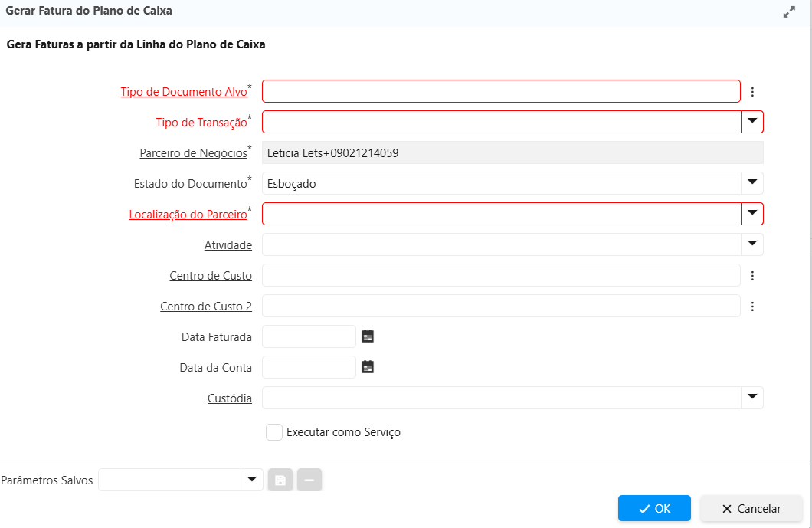Screen dimensions: 812x528
Task: Expand the Custódia dropdown
Action: coord(752,398)
